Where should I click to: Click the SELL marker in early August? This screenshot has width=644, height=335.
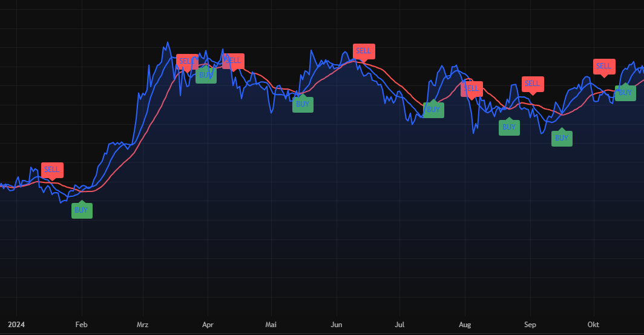tap(471, 89)
